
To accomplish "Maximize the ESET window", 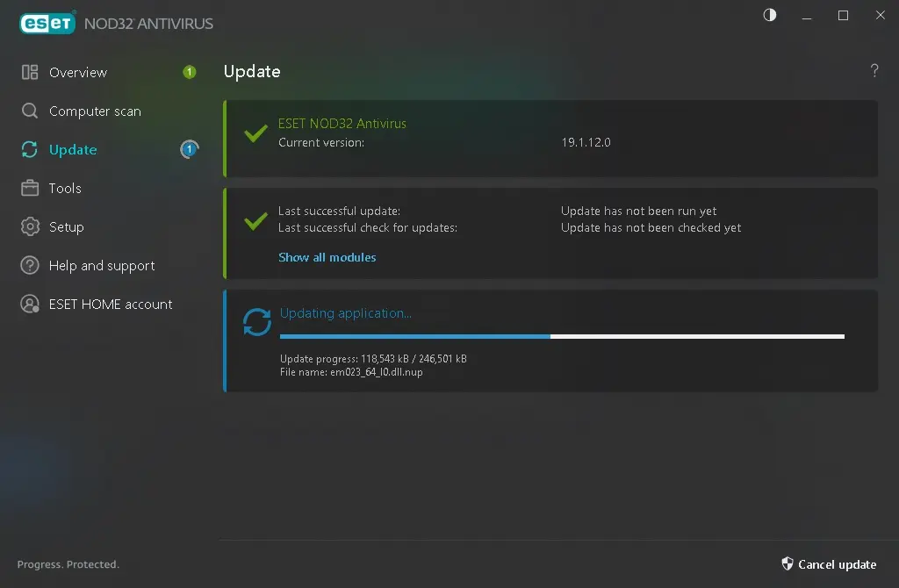I will pyautogui.click(x=843, y=16).
